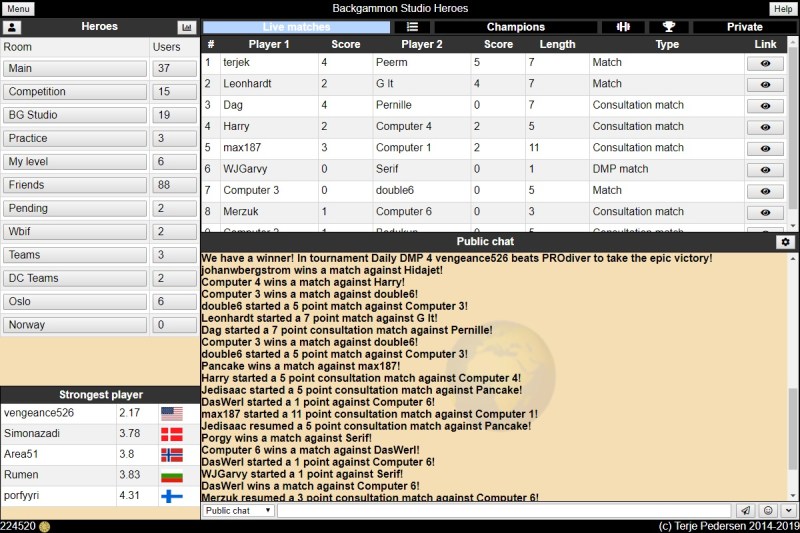Open the dumbbell training icon tab
The height and width of the screenshot is (533, 800).
pos(623,27)
